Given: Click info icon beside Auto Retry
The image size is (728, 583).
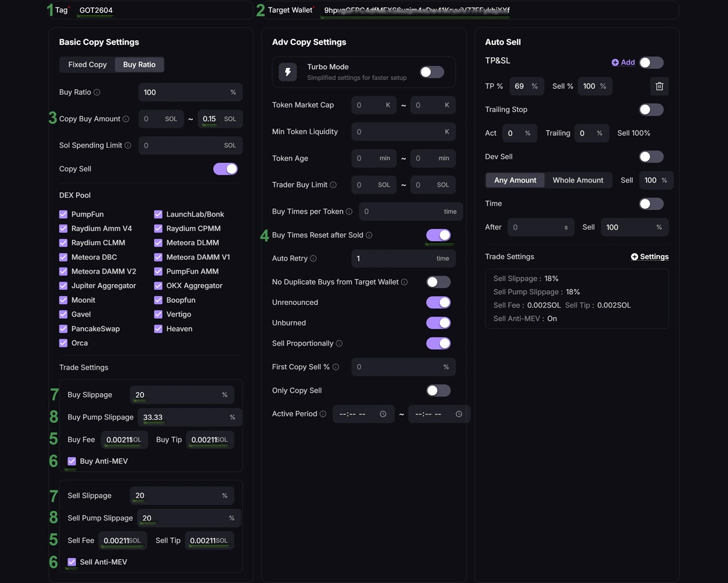Looking at the screenshot, I should pyautogui.click(x=313, y=258).
